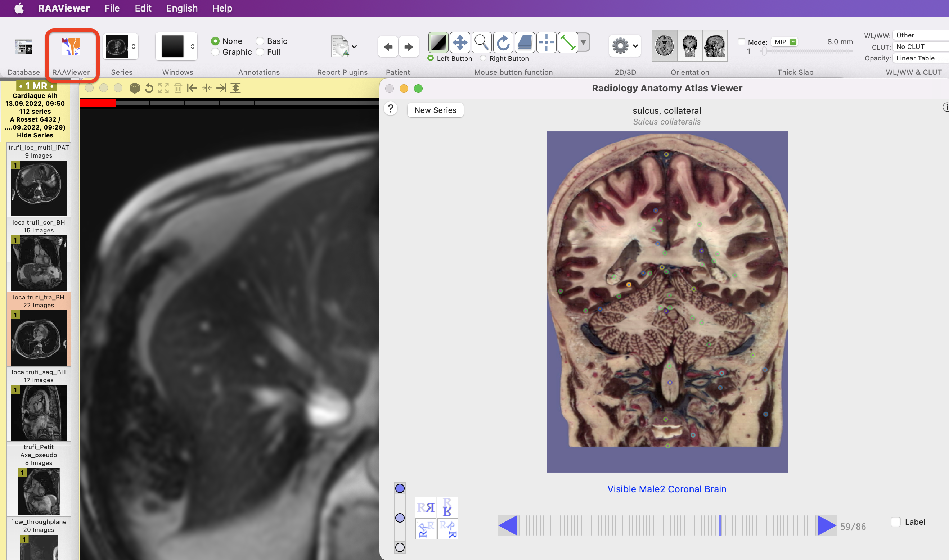Click the 3D cube icon in viewer toolbar

coord(134,88)
